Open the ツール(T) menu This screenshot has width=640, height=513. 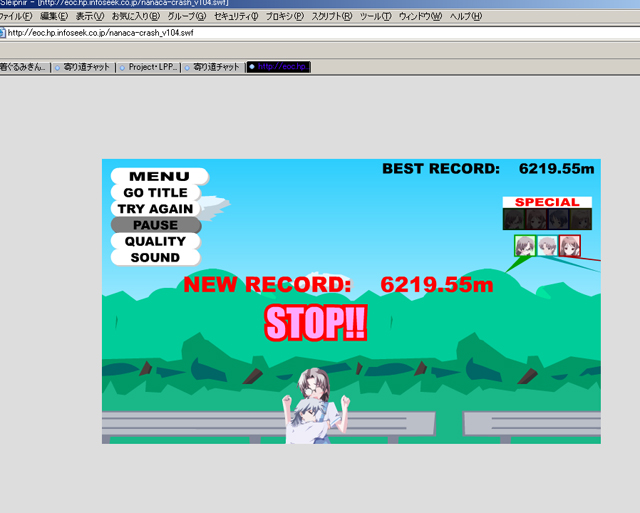(x=375, y=16)
